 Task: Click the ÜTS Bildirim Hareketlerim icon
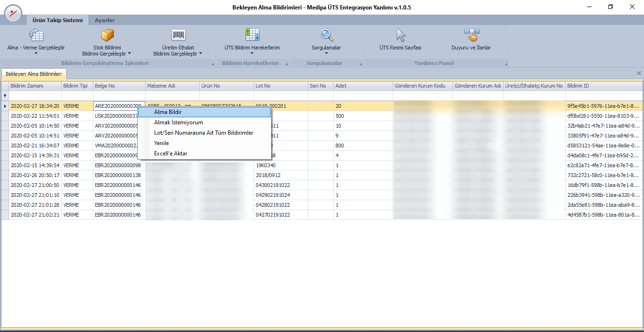coord(252,35)
